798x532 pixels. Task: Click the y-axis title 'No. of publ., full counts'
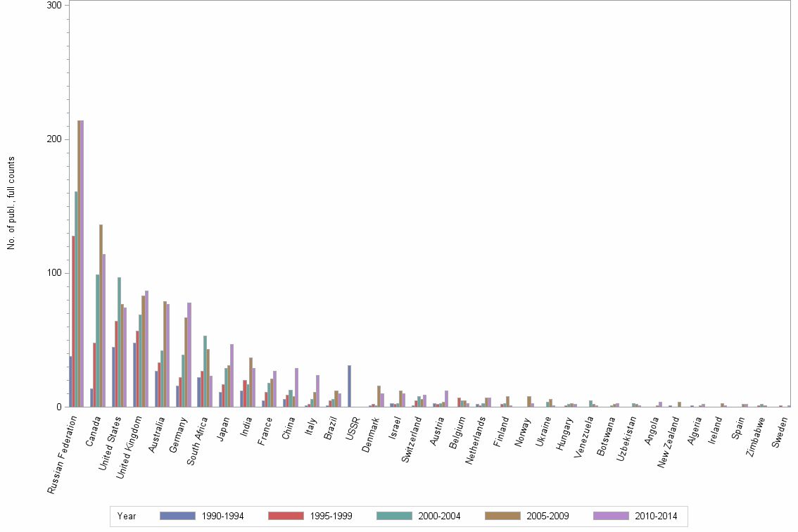coord(12,206)
